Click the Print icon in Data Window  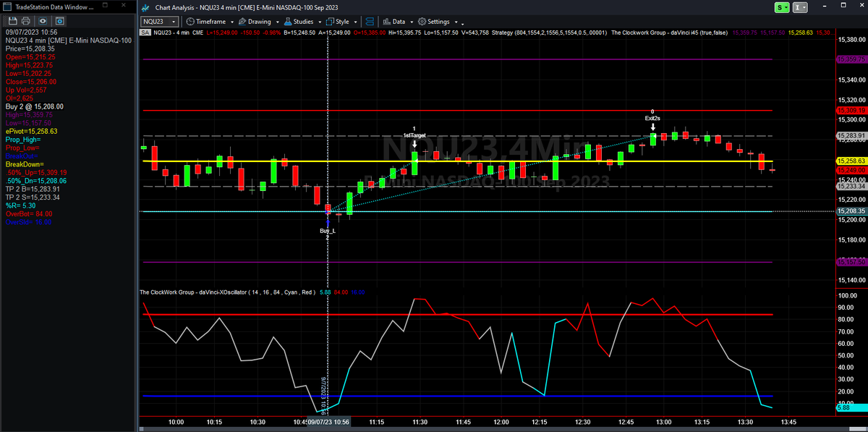coord(25,22)
